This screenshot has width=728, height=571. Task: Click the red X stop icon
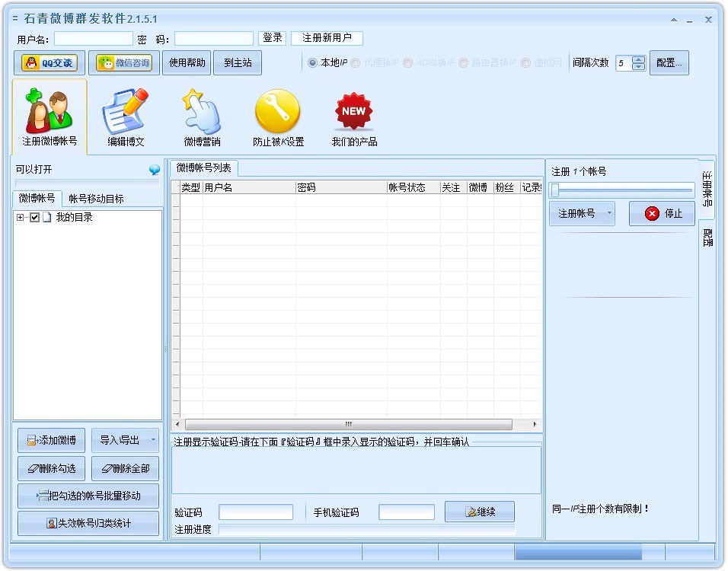point(652,213)
